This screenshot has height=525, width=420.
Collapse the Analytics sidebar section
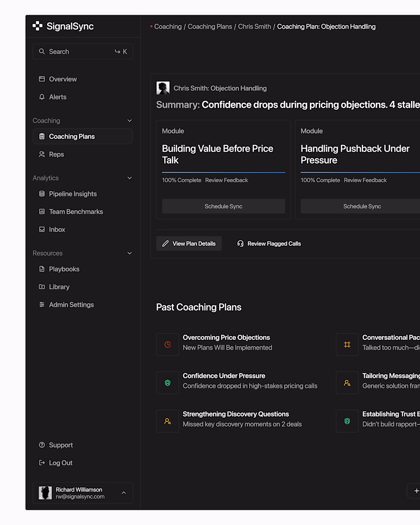(130, 178)
